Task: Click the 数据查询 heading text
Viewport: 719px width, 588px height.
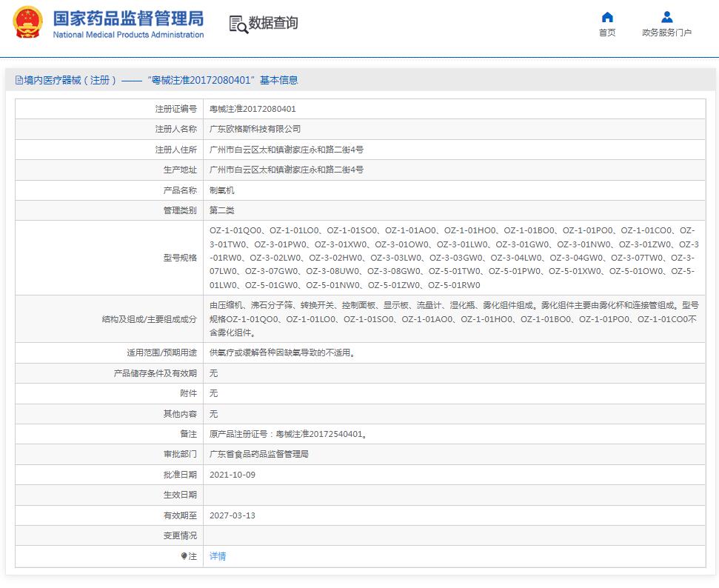Action: click(273, 23)
